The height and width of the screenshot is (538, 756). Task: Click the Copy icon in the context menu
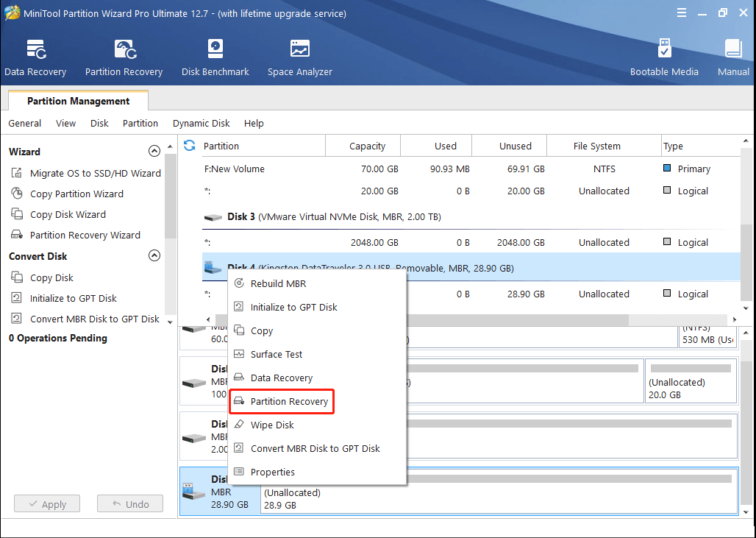point(239,330)
